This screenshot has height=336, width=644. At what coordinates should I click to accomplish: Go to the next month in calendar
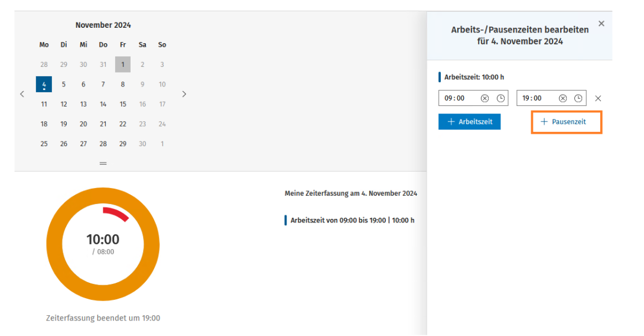(184, 94)
